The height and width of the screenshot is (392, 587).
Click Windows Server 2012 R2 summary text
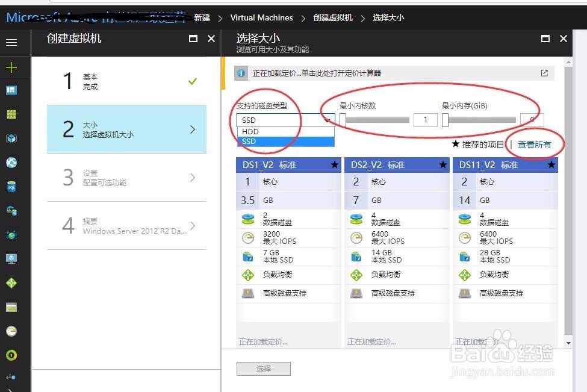click(x=135, y=231)
